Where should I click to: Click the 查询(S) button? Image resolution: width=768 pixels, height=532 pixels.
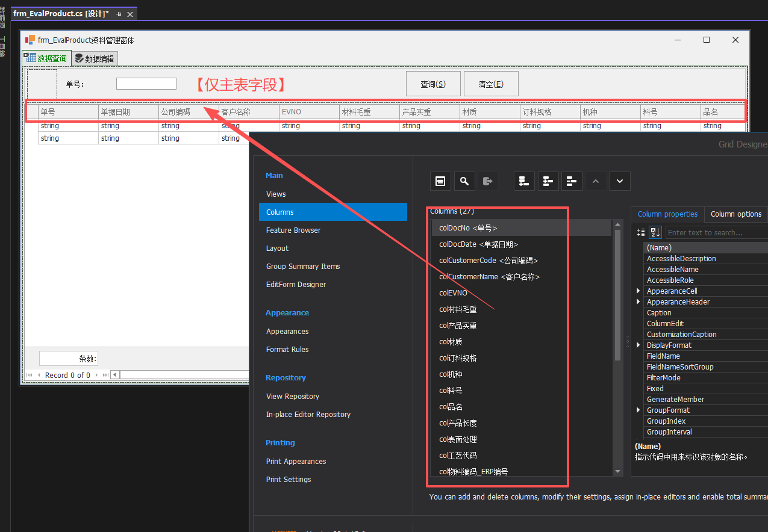[x=433, y=84]
